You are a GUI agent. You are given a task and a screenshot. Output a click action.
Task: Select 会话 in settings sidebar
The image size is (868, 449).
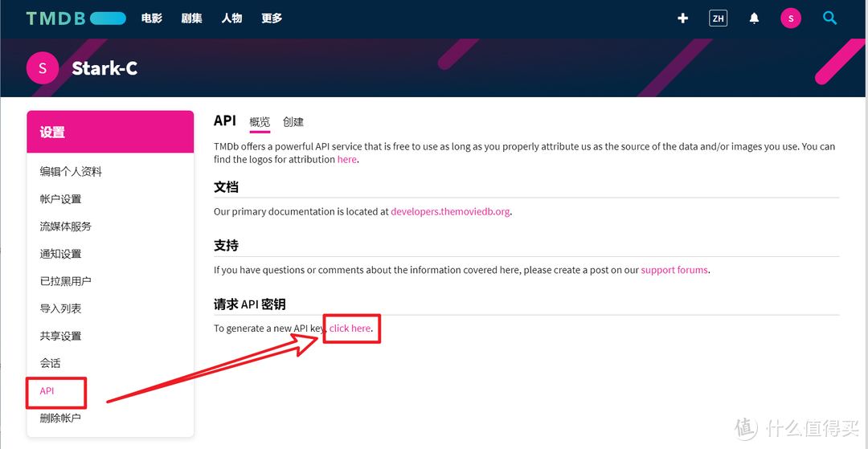(50, 363)
